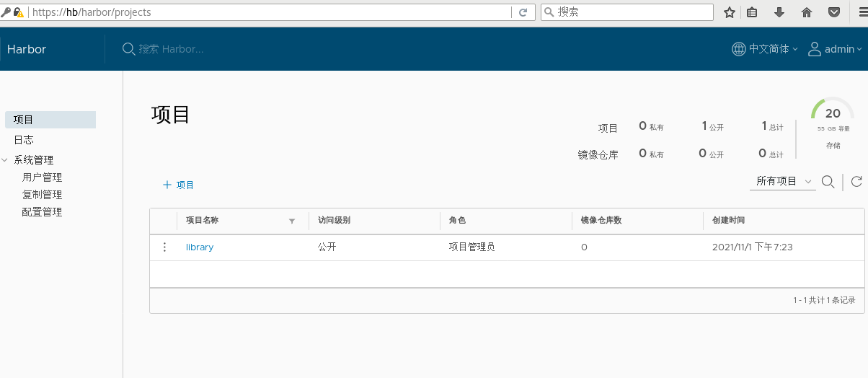Sort by 镜像仓库数 column header
The width and height of the screenshot is (868, 378).
pyautogui.click(x=601, y=221)
